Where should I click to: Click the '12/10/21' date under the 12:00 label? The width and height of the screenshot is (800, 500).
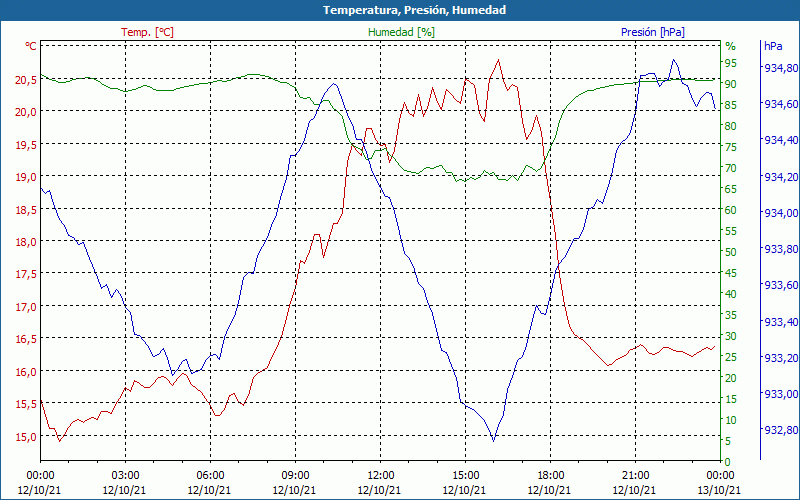[x=379, y=490]
